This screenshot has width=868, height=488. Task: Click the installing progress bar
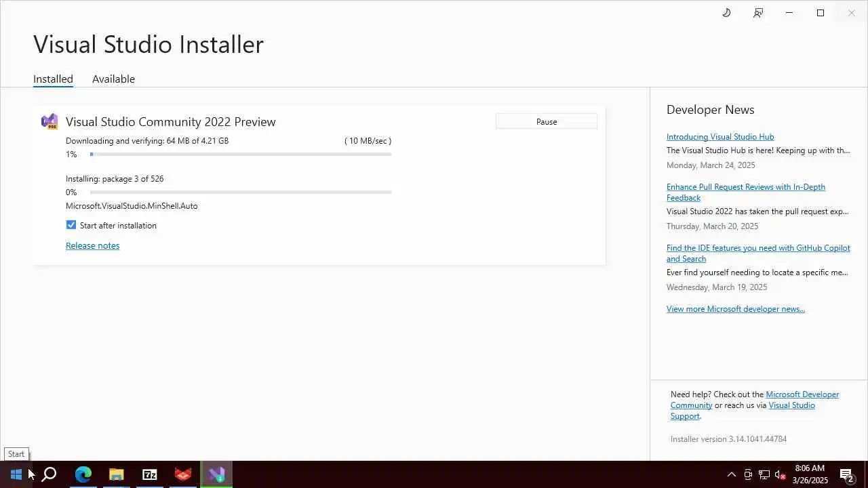pyautogui.click(x=241, y=192)
